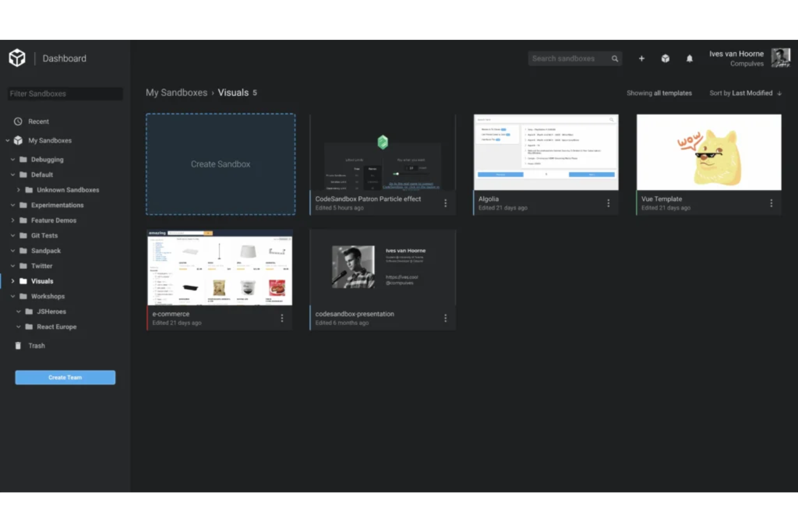
Task: Open the kebab menu on the Vue Template card
Action: point(771,203)
